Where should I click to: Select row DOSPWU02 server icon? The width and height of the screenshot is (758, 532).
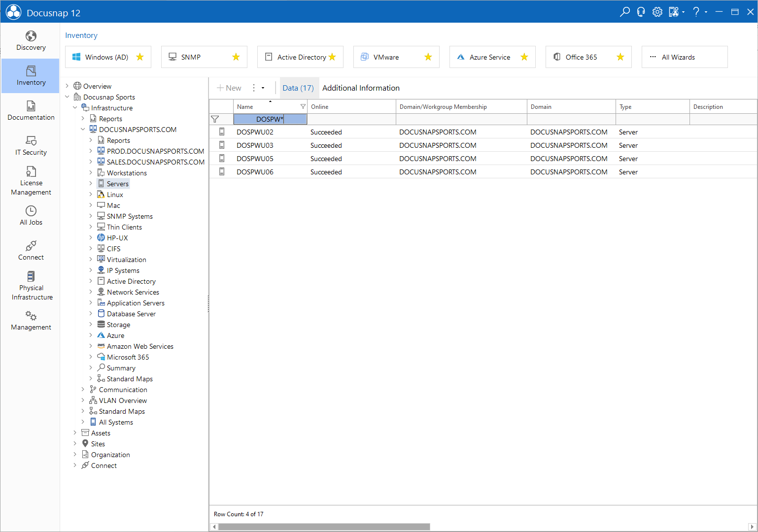(x=222, y=132)
